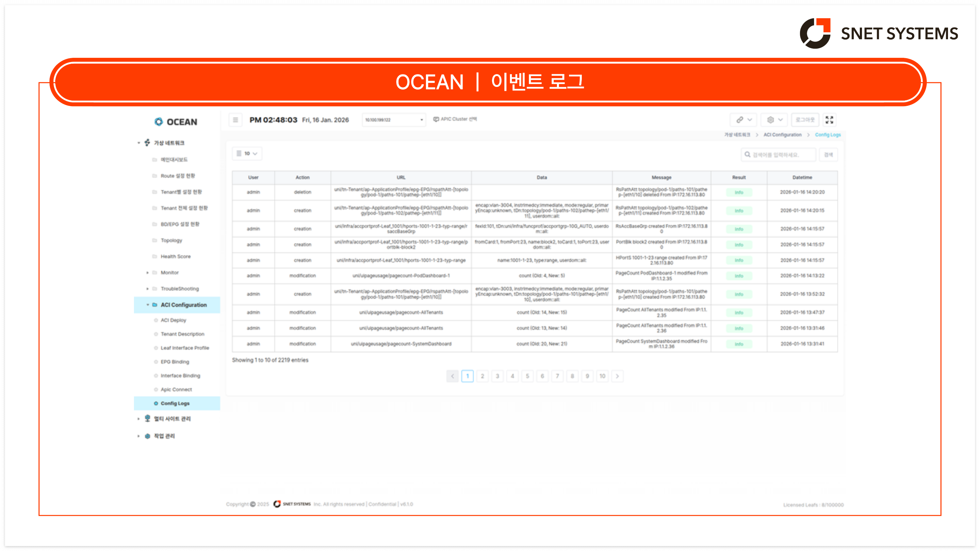This screenshot has width=980, height=551.
Task: Click the OCEAN logo
Action: 176,122
